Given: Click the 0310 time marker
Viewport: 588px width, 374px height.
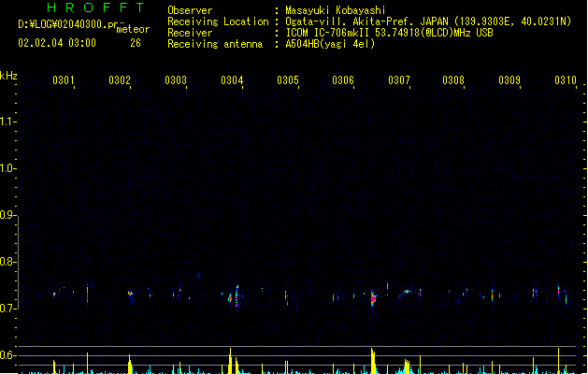Looking at the screenshot, I should click(x=566, y=80).
